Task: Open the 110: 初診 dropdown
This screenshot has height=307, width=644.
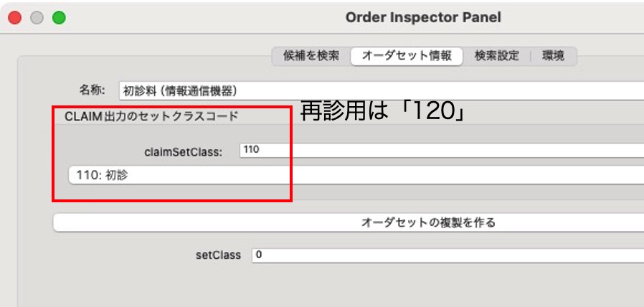Action: (355, 175)
